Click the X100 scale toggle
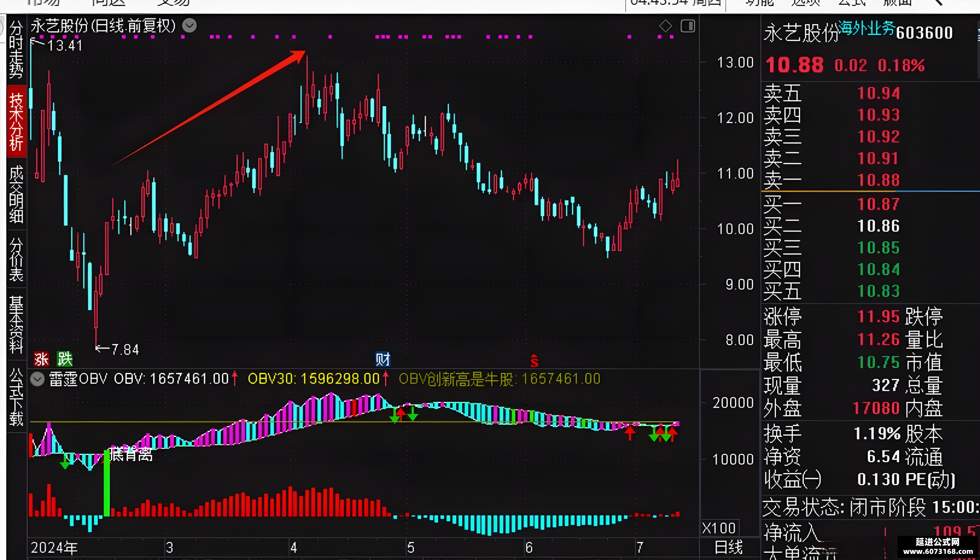Screen dimensions: 980x560 click(719, 528)
